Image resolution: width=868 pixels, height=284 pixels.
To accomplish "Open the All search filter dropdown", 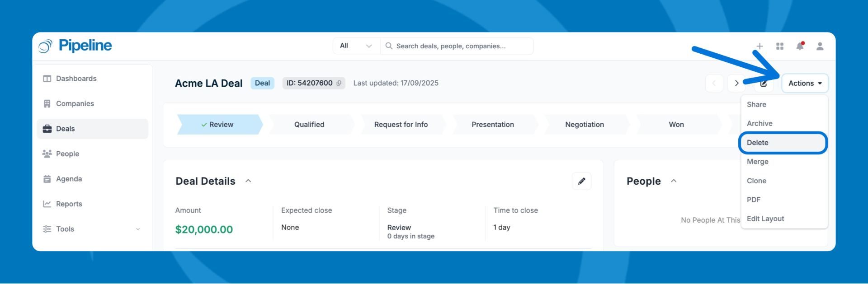I will tap(356, 46).
